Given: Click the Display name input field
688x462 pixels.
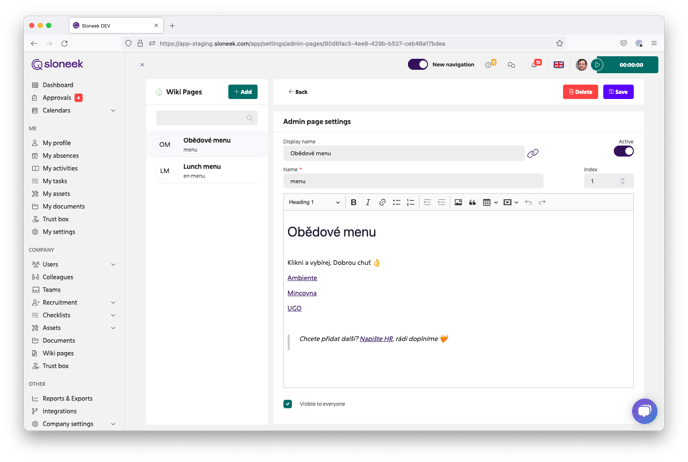Looking at the screenshot, I should [x=404, y=153].
